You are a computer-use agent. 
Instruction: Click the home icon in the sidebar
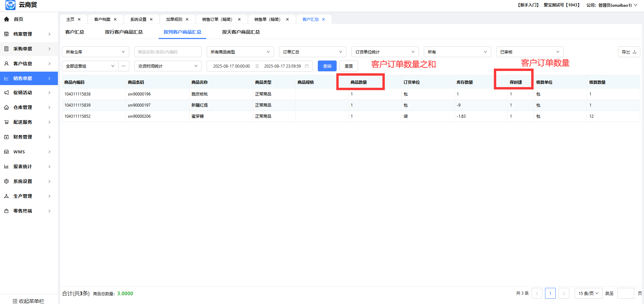pos(6,19)
